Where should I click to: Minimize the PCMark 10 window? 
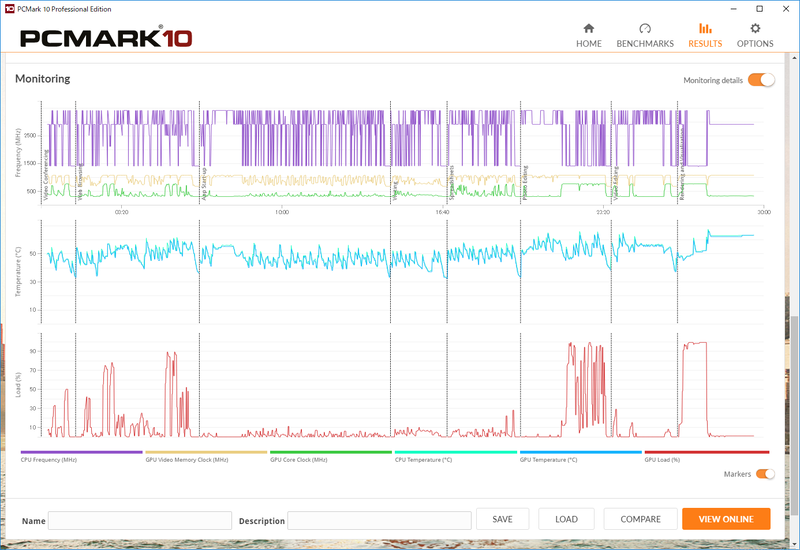pyautogui.click(x=733, y=9)
